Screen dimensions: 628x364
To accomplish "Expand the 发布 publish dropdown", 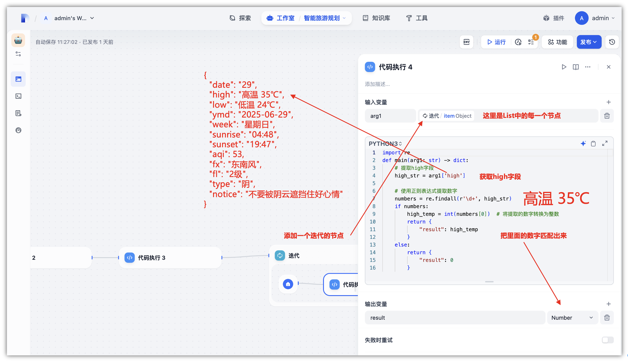I will point(589,42).
